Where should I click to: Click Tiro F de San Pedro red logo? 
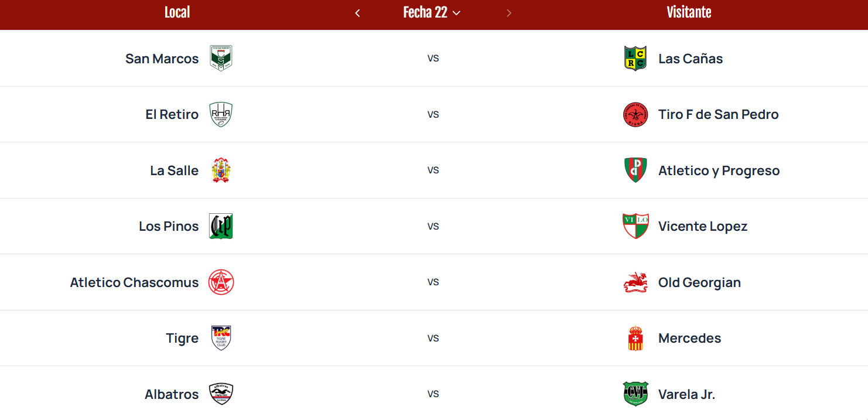coord(635,114)
